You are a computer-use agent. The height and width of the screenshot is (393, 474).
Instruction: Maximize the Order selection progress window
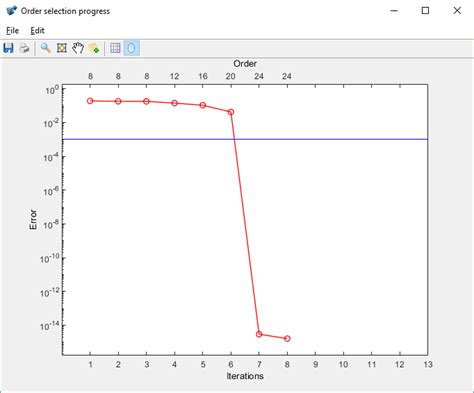pyautogui.click(x=425, y=11)
